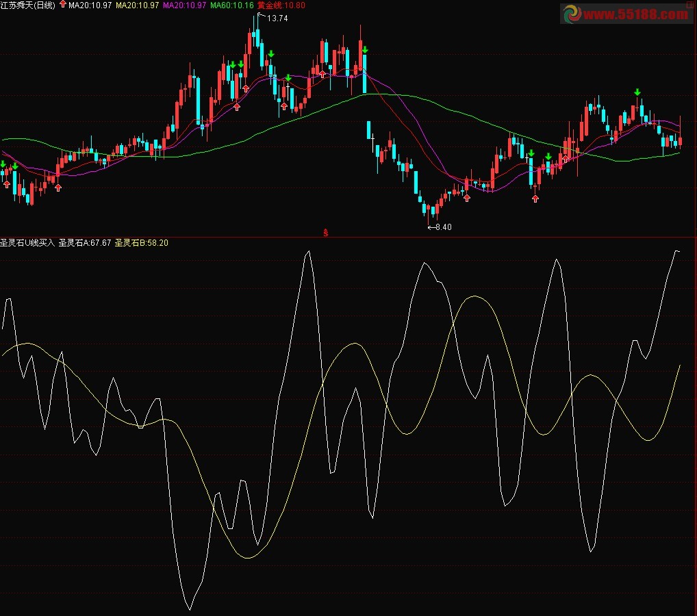This screenshot has width=697, height=616.
Task: Click the green sell arrow above the gap-down candle
Action: click(365, 49)
